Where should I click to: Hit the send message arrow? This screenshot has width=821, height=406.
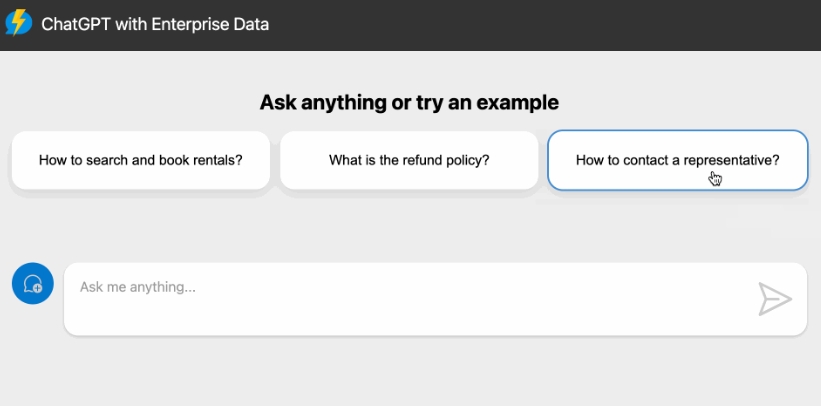774,299
